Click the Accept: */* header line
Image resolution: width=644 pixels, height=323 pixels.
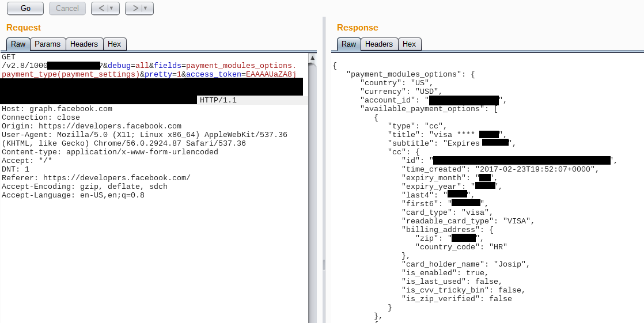coord(26,161)
